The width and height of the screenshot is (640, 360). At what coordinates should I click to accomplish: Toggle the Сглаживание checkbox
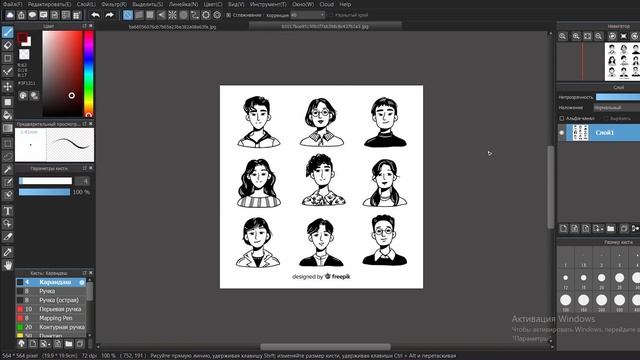(x=229, y=15)
